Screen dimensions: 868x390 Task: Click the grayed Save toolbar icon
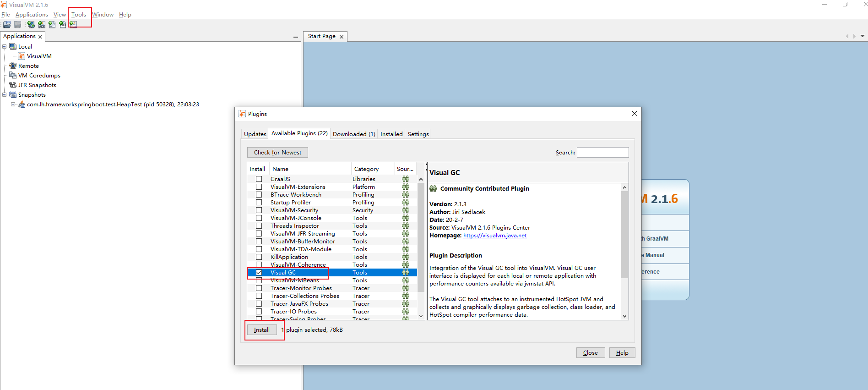pyautogui.click(x=17, y=25)
